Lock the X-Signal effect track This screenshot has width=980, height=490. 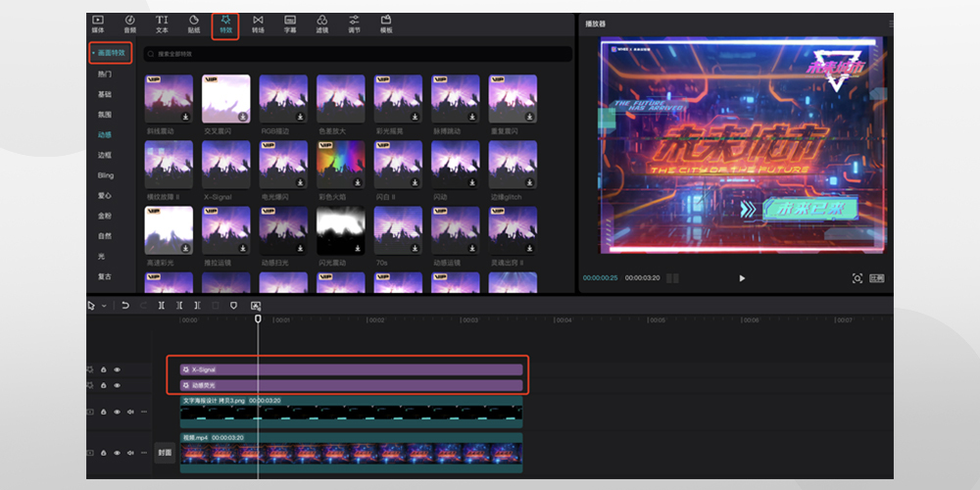[x=104, y=370]
